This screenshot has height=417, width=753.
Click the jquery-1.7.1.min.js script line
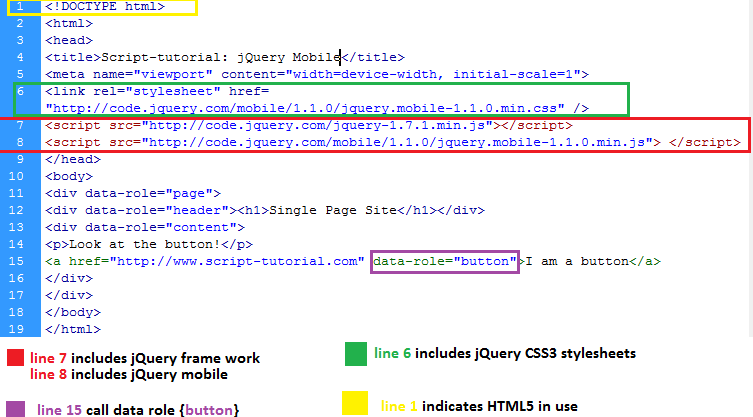click(x=309, y=125)
